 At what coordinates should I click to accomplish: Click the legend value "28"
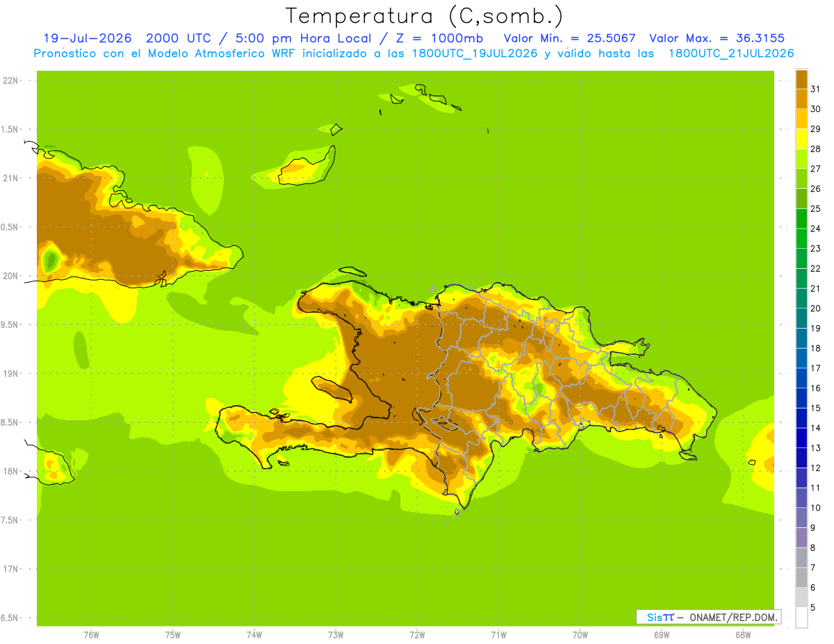pyautogui.click(x=815, y=149)
